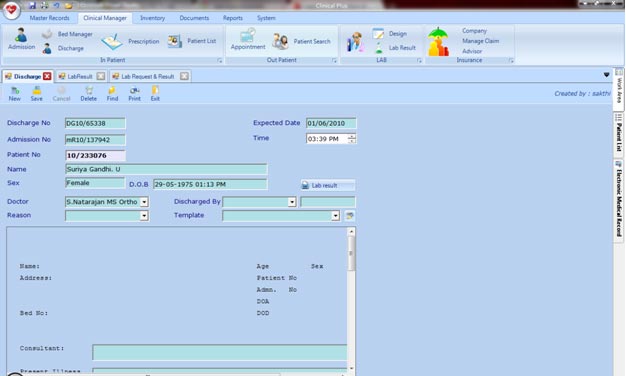626x376 pixels.
Task: Open the Reason dropdown
Action: click(x=144, y=216)
